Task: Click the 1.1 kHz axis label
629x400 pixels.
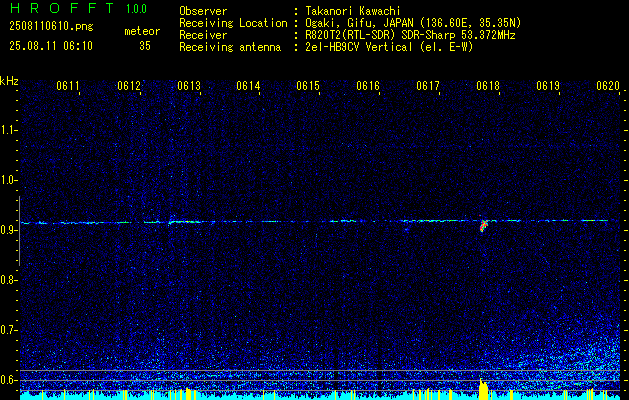Action: [8, 130]
